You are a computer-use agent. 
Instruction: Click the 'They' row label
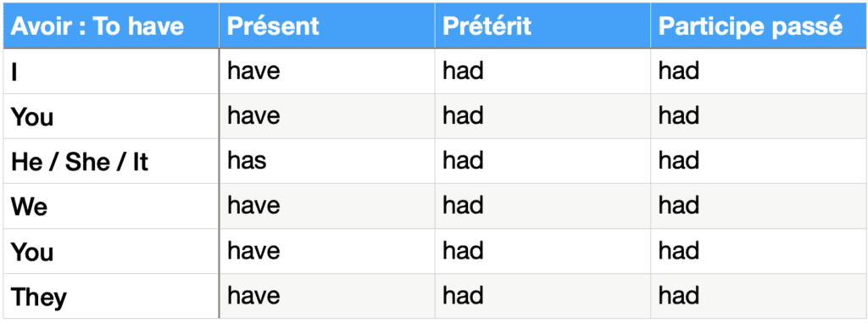pos(39,297)
